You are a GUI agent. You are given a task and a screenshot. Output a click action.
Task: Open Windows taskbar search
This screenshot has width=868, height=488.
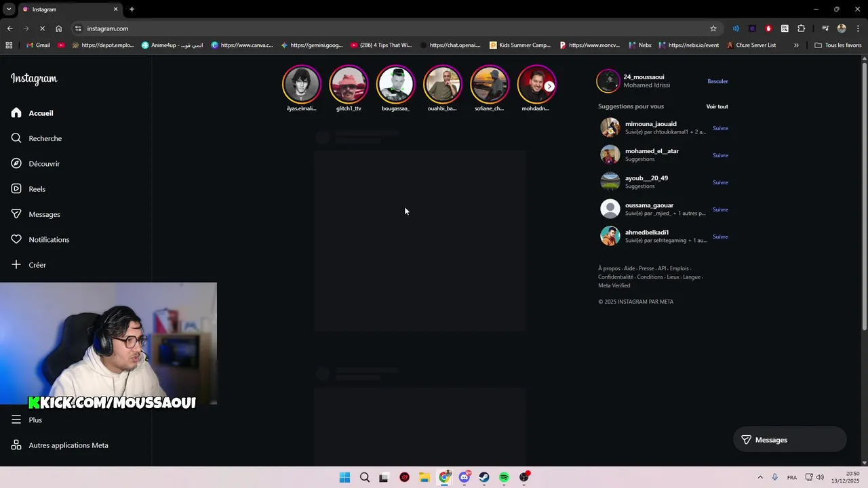365,477
